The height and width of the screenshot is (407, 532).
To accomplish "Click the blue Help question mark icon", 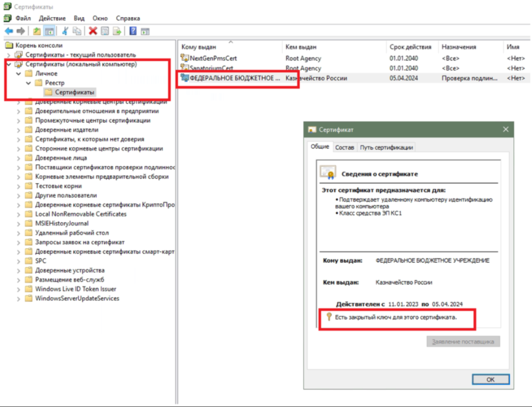I will [133, 31].
